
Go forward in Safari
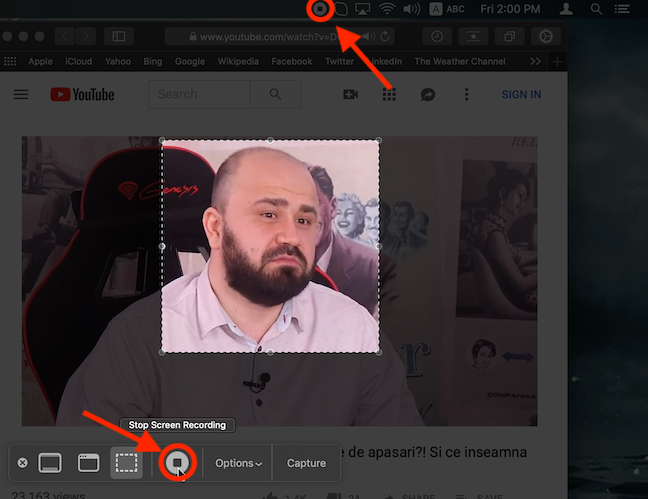[86, 37]
